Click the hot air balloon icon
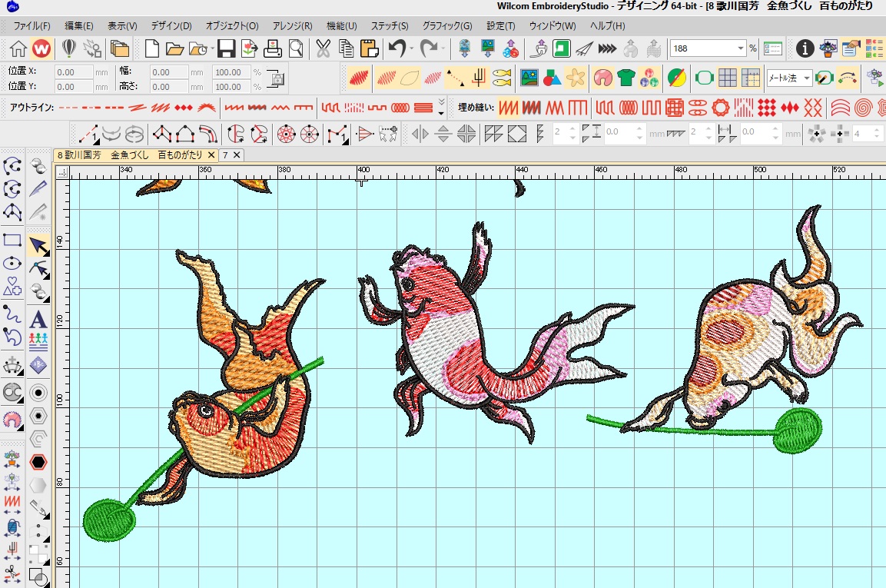 (68, 48)
